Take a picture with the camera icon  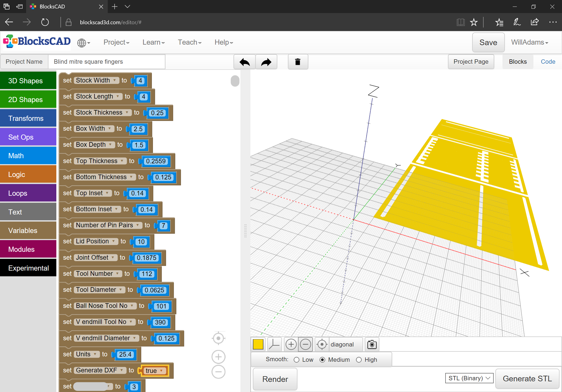372,344
